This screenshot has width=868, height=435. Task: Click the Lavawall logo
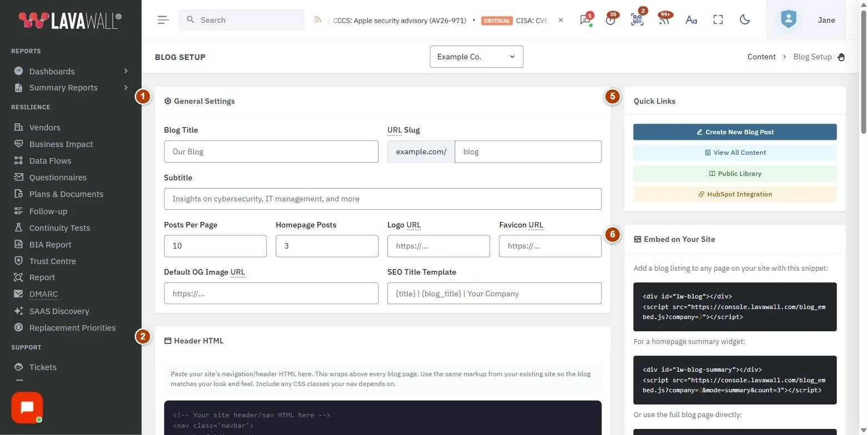70,20
